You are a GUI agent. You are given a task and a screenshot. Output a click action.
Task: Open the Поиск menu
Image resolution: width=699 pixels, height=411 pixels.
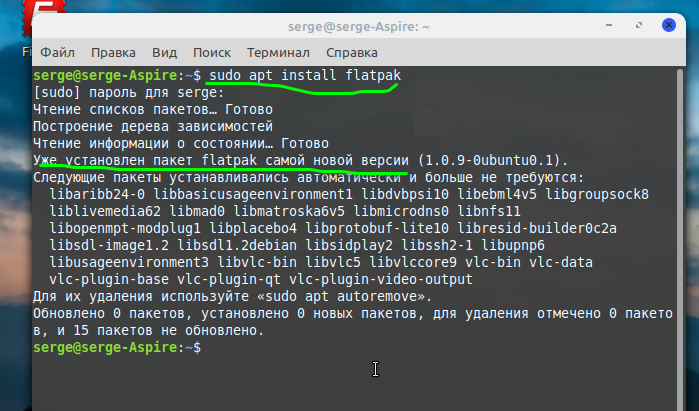(x=212, y=53)
